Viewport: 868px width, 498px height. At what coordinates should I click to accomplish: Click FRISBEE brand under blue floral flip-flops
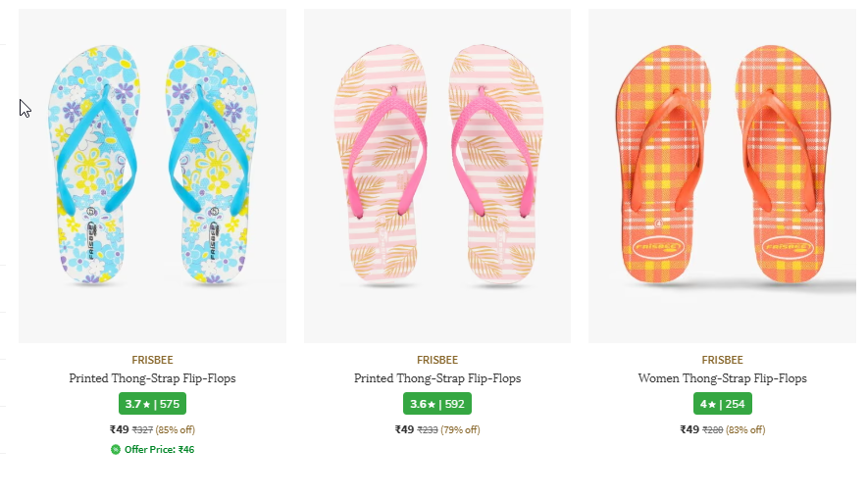pos(152,360)
